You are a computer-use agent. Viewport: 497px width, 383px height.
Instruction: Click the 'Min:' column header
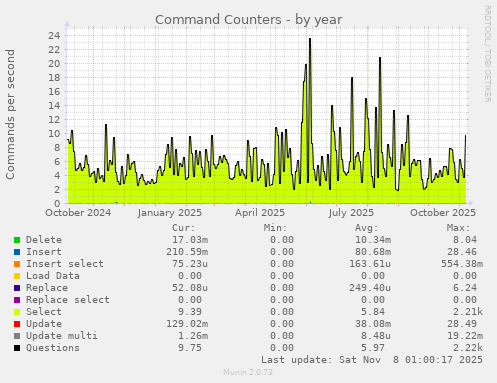(x=275, y=228)
